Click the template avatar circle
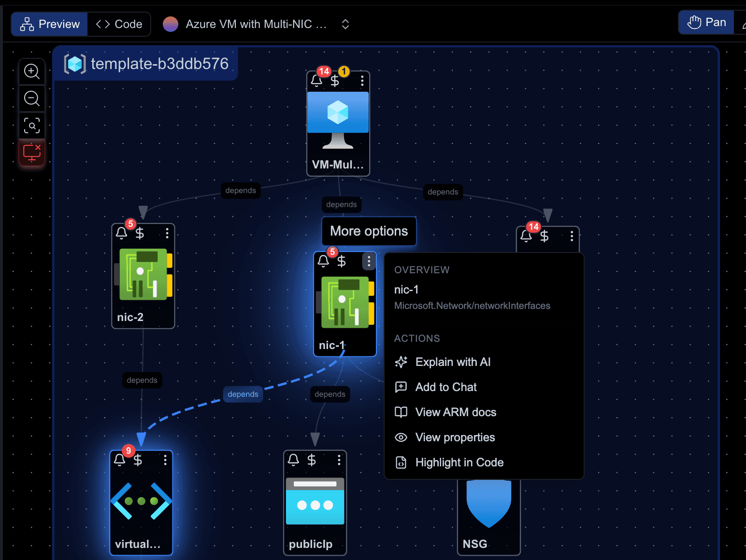Viewport: 746px width, 560px height. [x=171, y=24]
